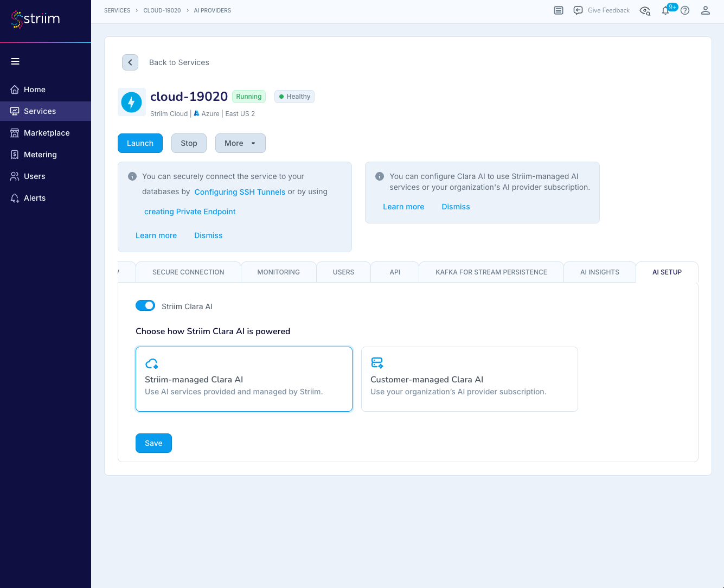
Task: Click the Striim logo
Action: [x=35, y=19]
